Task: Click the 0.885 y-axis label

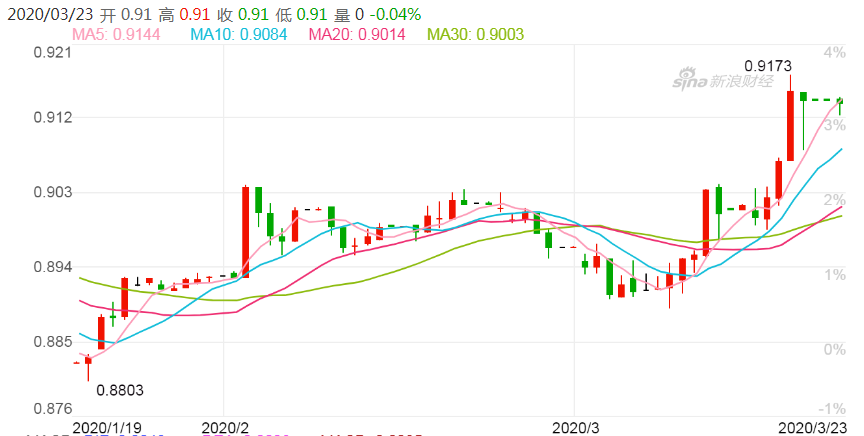Action: click(x=53, y=342)
